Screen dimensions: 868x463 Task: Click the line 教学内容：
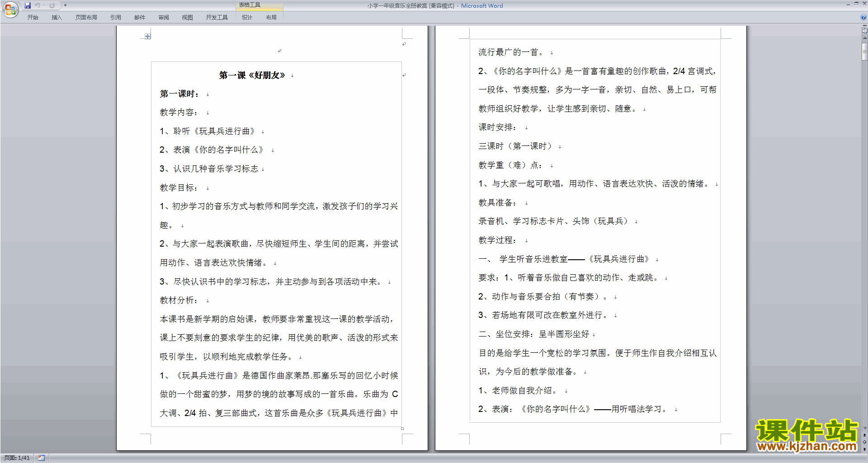[179, 112]
